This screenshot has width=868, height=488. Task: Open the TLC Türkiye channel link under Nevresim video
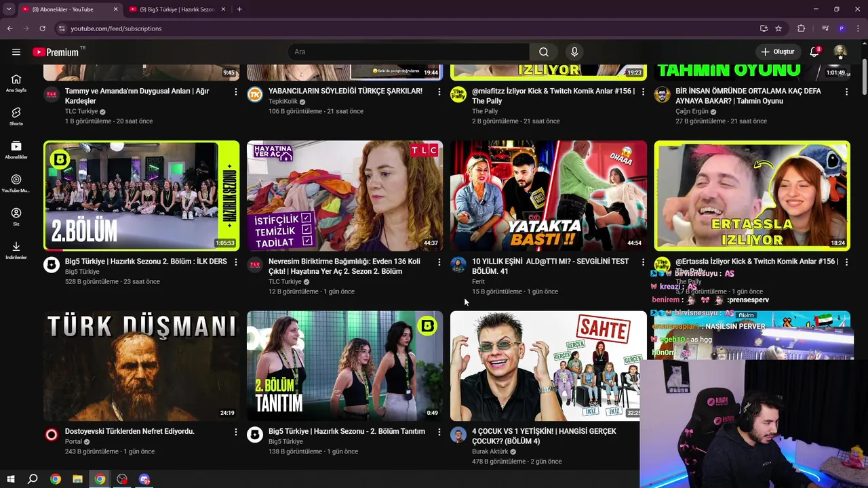285,281
